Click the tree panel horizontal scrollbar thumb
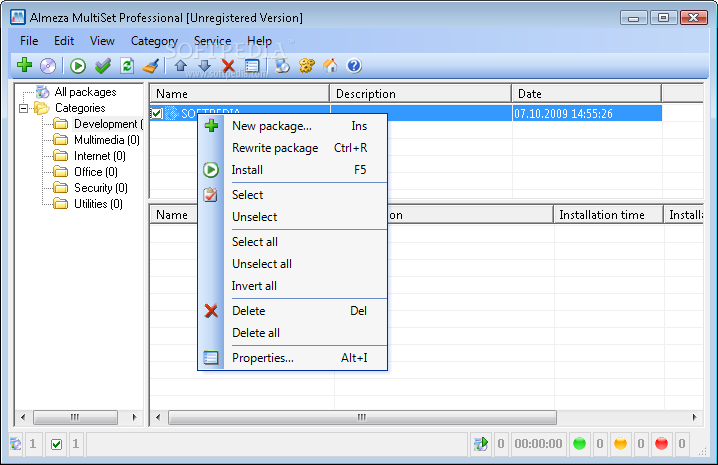 click(x=75, y=417)
